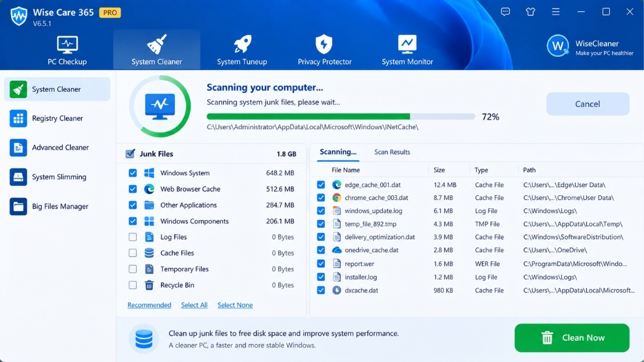Select the System Cleaner broom icon tab
644x362 pixels.
coord(157,50)
